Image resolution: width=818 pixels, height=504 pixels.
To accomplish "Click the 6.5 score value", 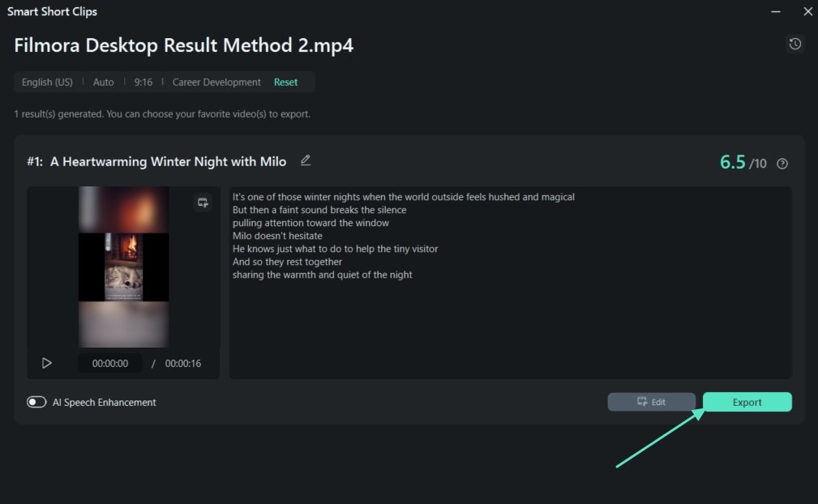I will [732, 162].
